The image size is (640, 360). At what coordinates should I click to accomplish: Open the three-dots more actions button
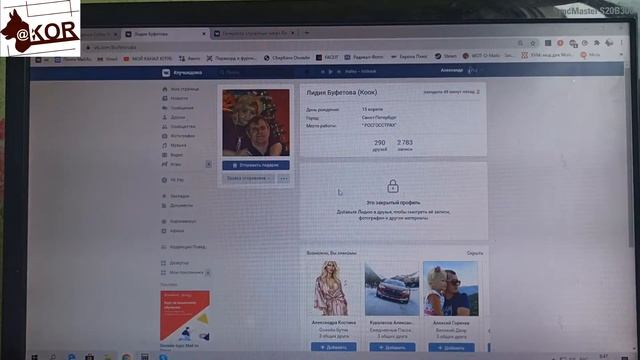[x=284, y=178]
